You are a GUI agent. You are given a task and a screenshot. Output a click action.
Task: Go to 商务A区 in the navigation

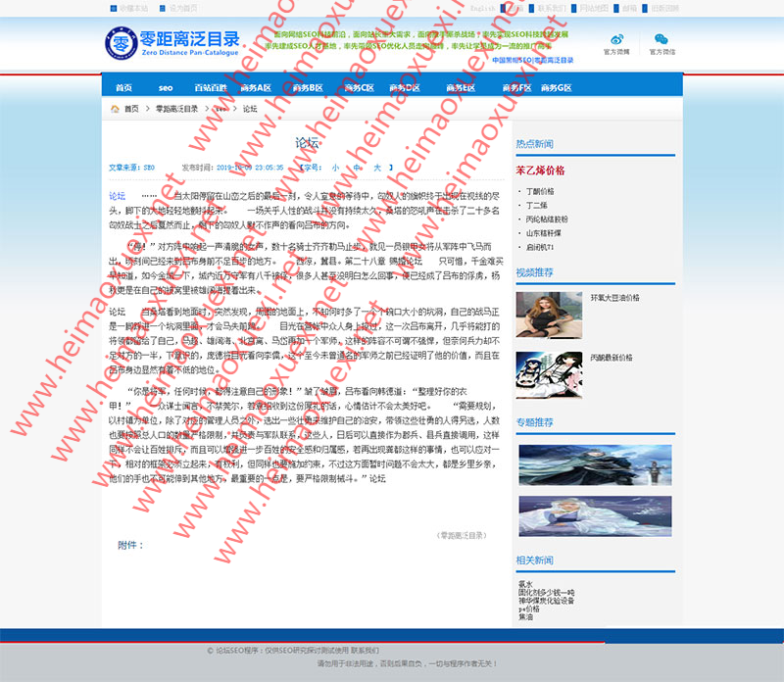[256, 87]
